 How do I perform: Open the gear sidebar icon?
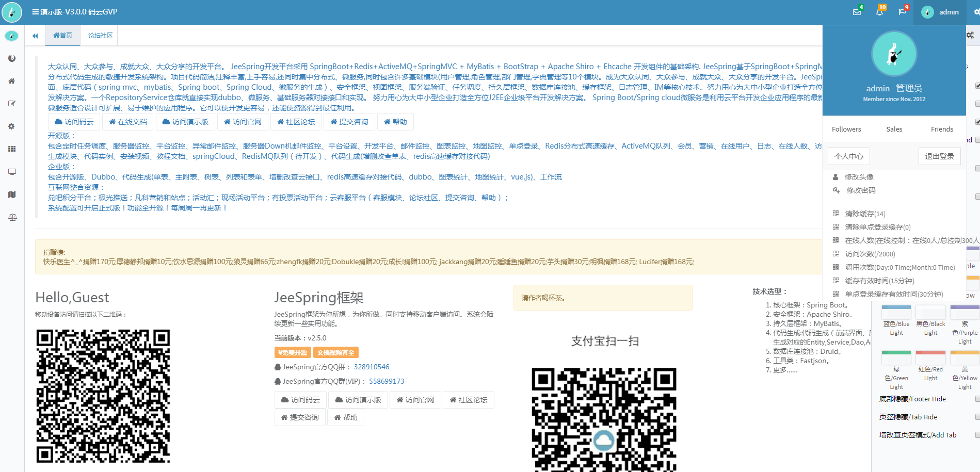12,126
